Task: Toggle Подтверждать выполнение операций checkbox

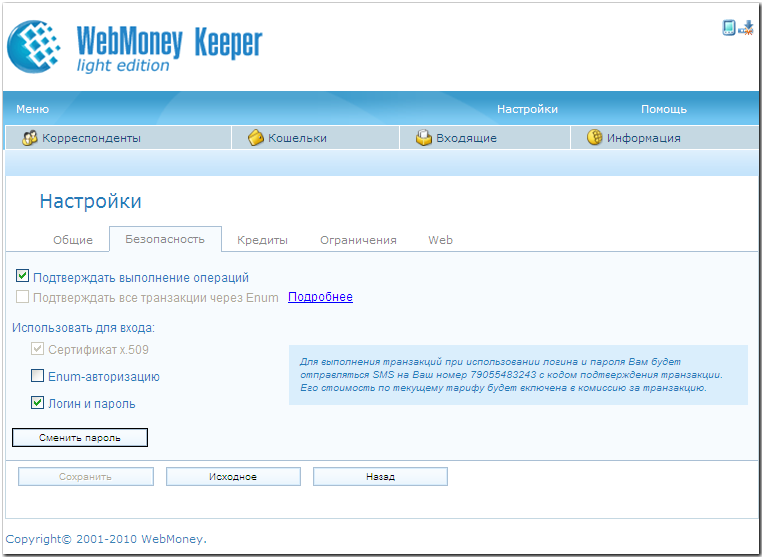Action: pos(22,276)
